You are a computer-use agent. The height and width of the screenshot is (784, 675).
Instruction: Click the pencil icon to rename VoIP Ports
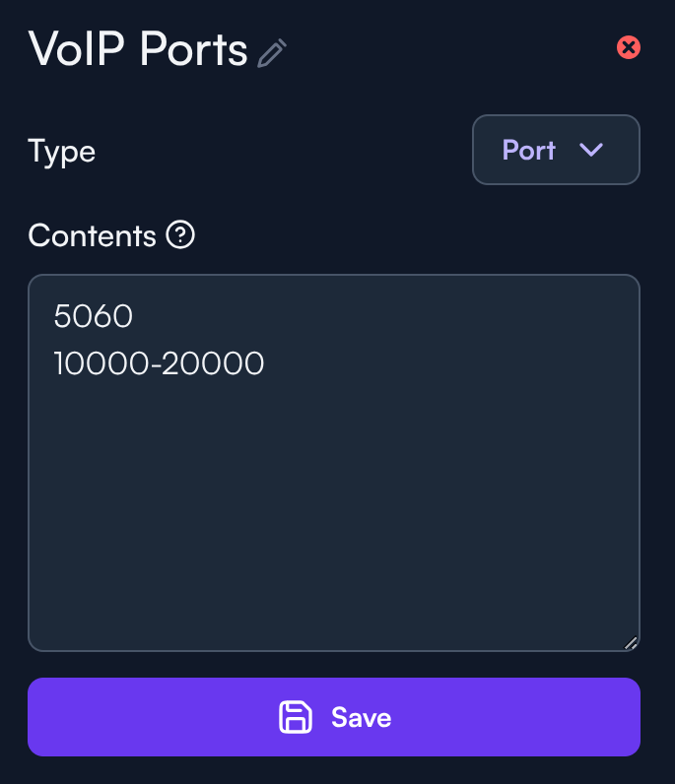click(x=271, y=52)
